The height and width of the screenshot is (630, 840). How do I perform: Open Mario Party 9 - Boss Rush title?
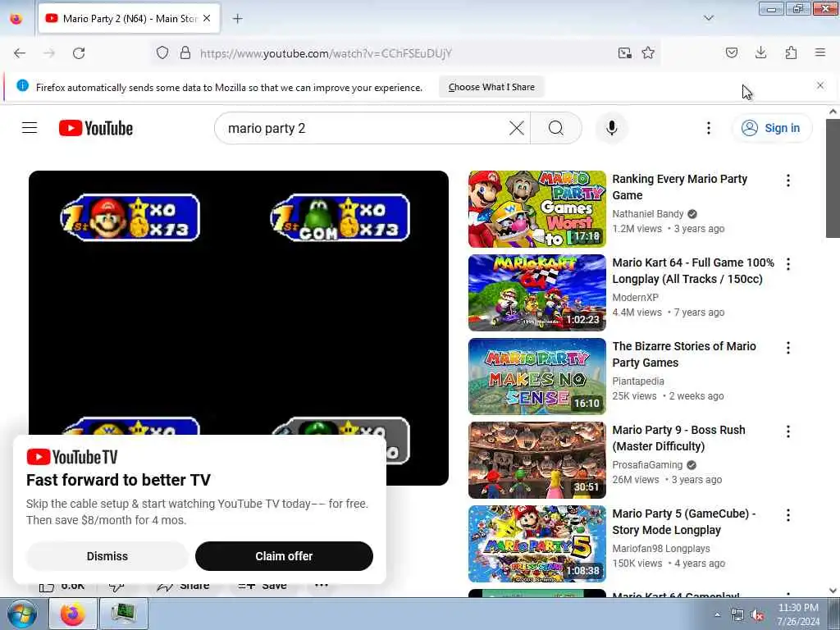(678, 438)
